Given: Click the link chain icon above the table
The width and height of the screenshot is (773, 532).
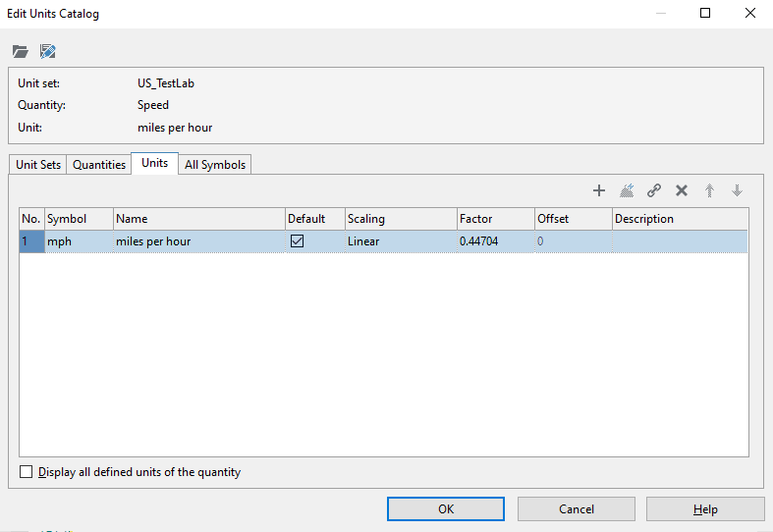Looking at the screenshot, I should [654, 190].
